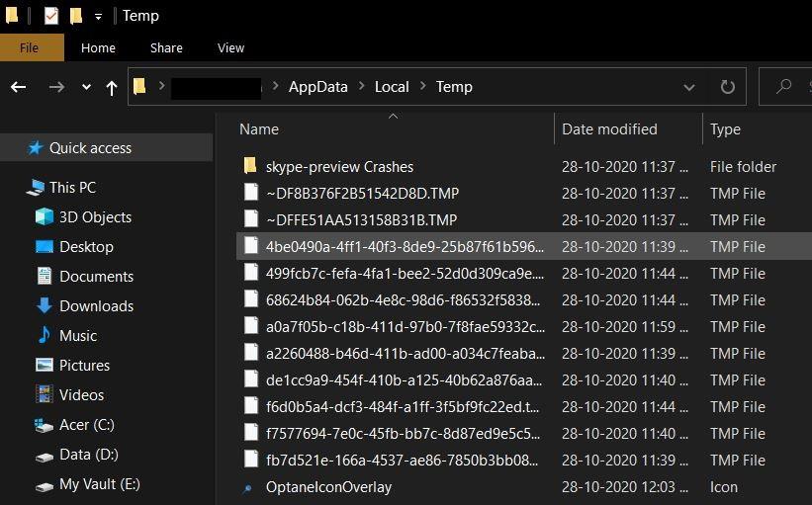
Task: Select the 3D Objects icon in sidebar
Action: pyautogui.click(x=45, y=217)
